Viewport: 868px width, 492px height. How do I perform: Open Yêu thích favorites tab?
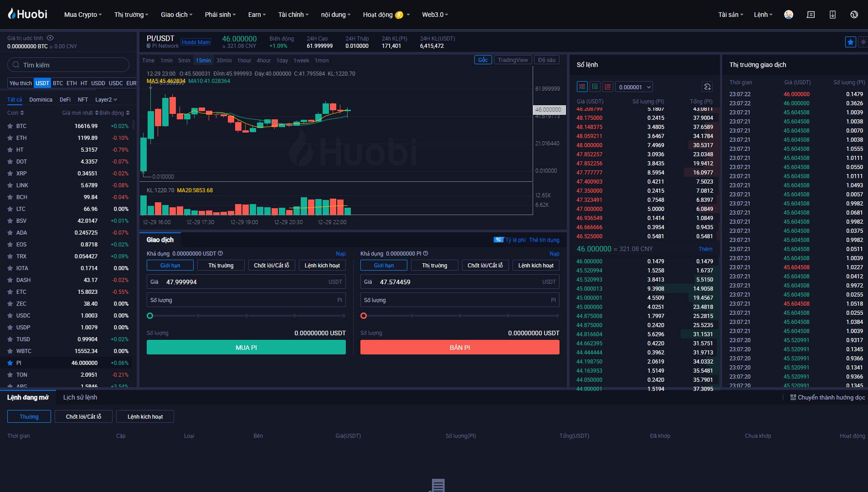click(21, 83)
